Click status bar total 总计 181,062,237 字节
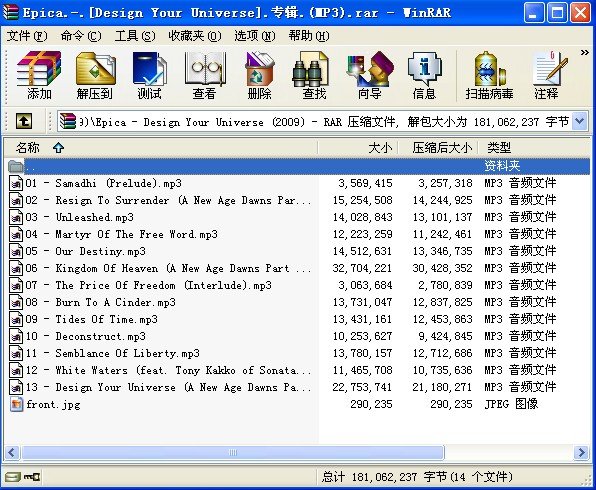Image resolution: width=596 pixels, height=490 pixels. (x=417, y=477)
